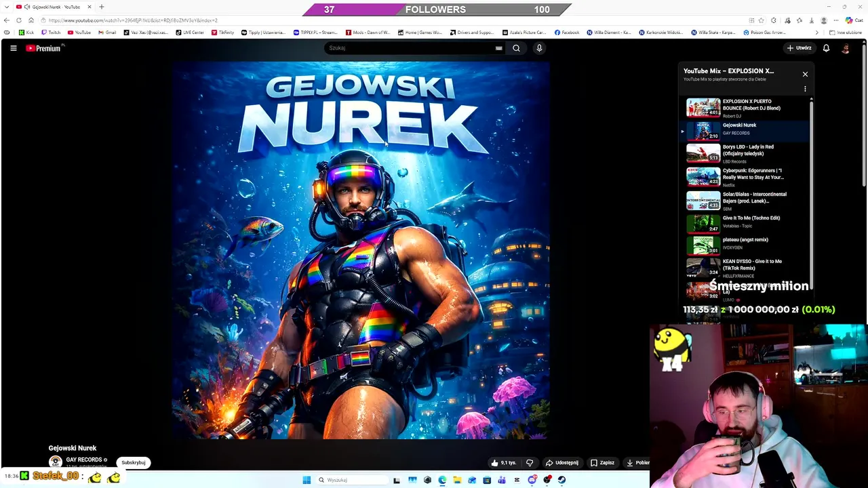
Task: Close the YouTube Mix playlist panel
Action: tap(805, 74)
